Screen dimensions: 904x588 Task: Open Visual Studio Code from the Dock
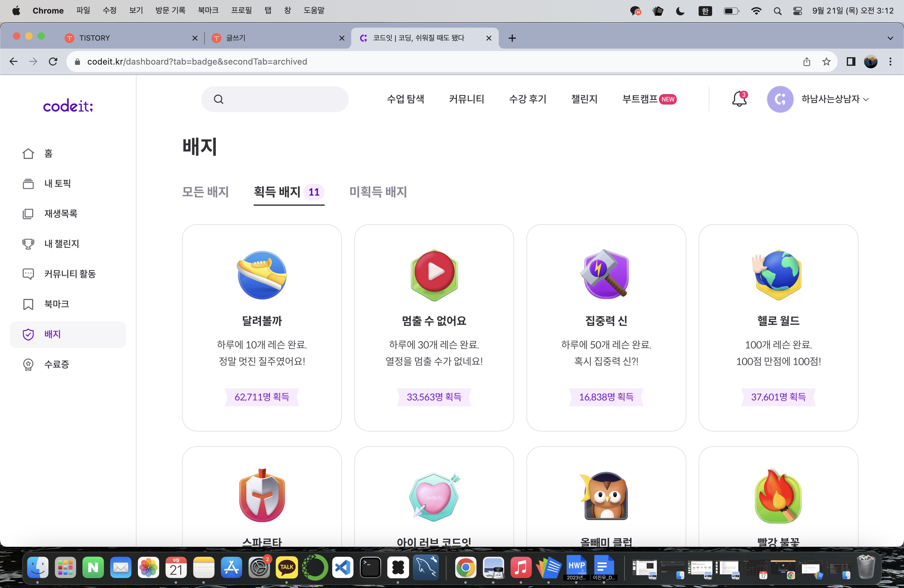coord(342,568)
